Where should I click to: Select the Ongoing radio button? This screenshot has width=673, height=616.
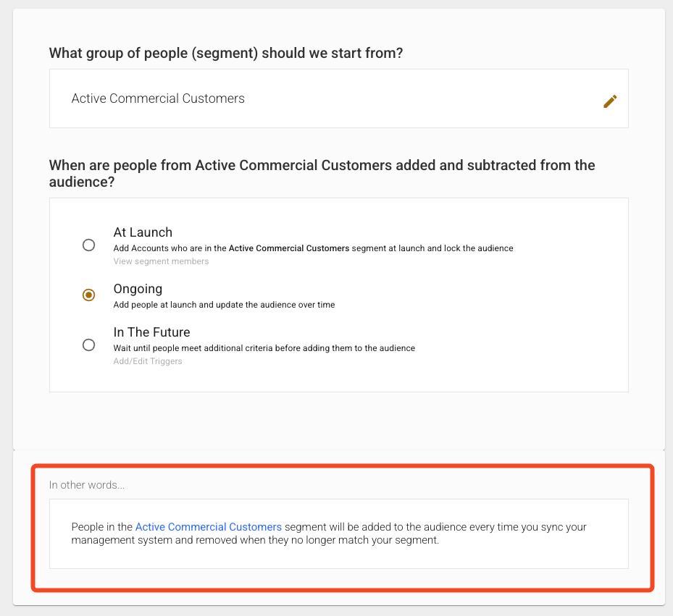[x=88, y=295]
